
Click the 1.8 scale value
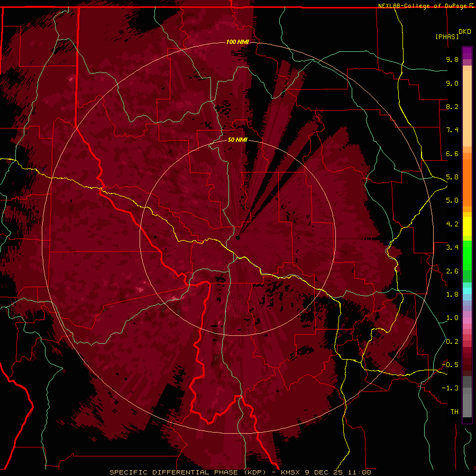coord(452,295)
